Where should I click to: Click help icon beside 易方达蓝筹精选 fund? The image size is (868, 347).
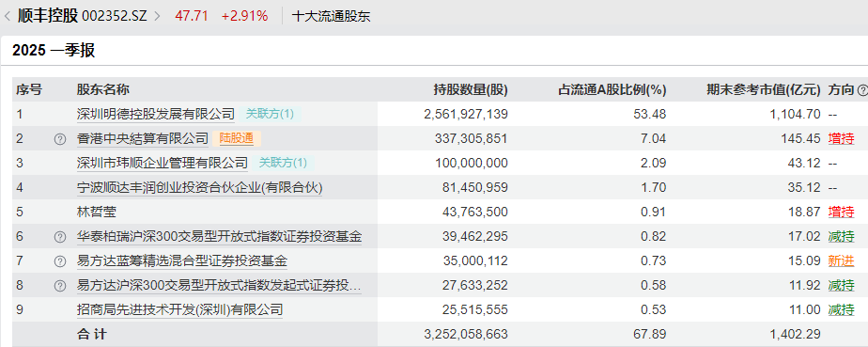(x=60, y=261)
